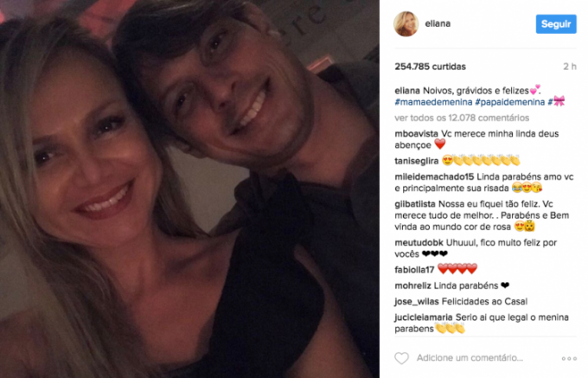Open the three-dots more options icon

click(x=569, y=358)
